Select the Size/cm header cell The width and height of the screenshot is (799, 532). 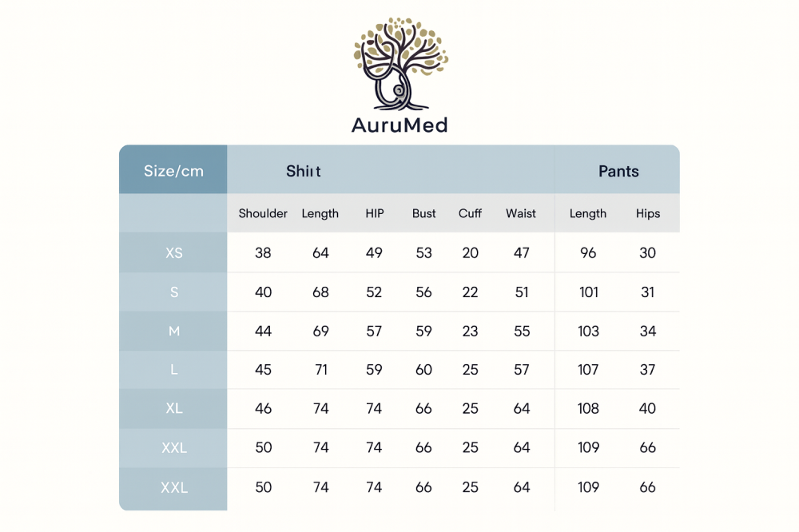coord(173,171)
